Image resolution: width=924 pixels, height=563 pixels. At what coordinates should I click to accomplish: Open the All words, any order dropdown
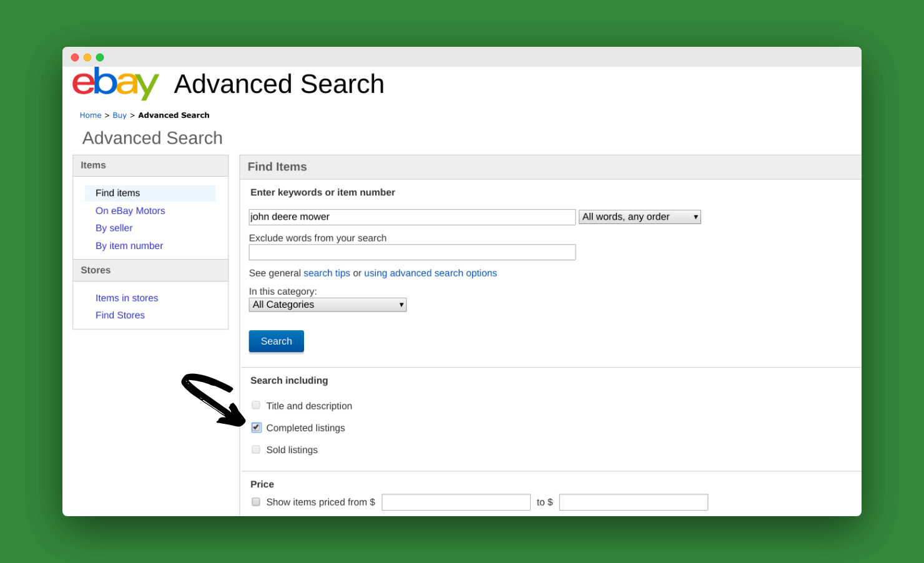pos(640,217)
